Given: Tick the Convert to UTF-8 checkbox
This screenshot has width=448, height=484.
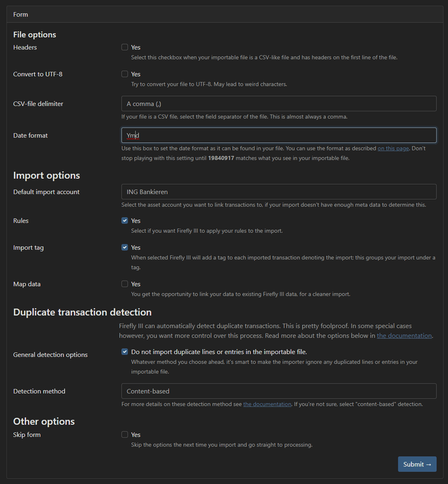Looking at the screenshot, I should (x=125, y=74).
